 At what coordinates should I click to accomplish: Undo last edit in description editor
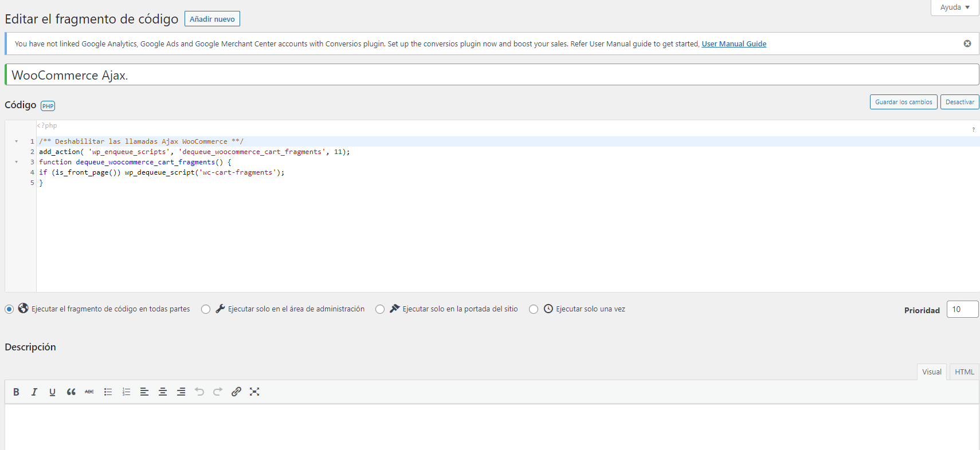point(199,392)
